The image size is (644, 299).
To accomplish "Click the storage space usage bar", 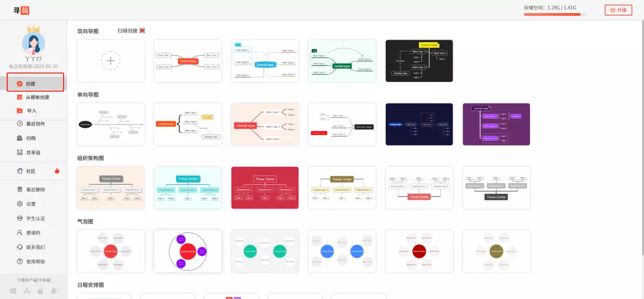I will pos(555,14).
